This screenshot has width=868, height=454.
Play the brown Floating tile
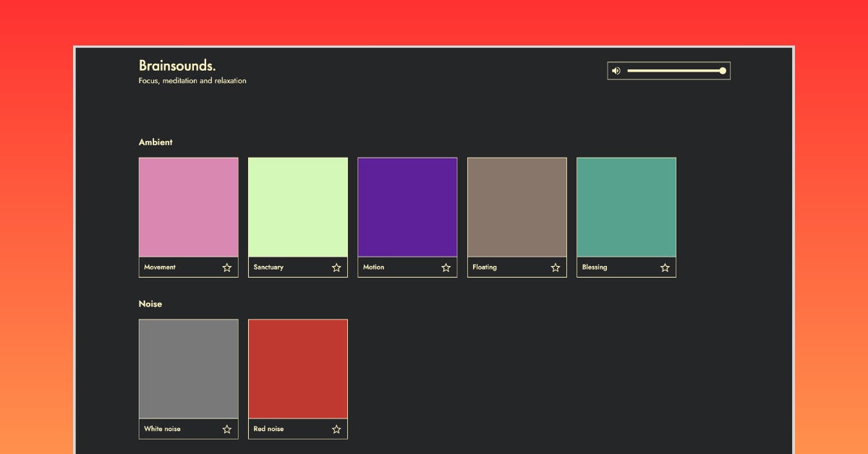(x=517, y=207)
